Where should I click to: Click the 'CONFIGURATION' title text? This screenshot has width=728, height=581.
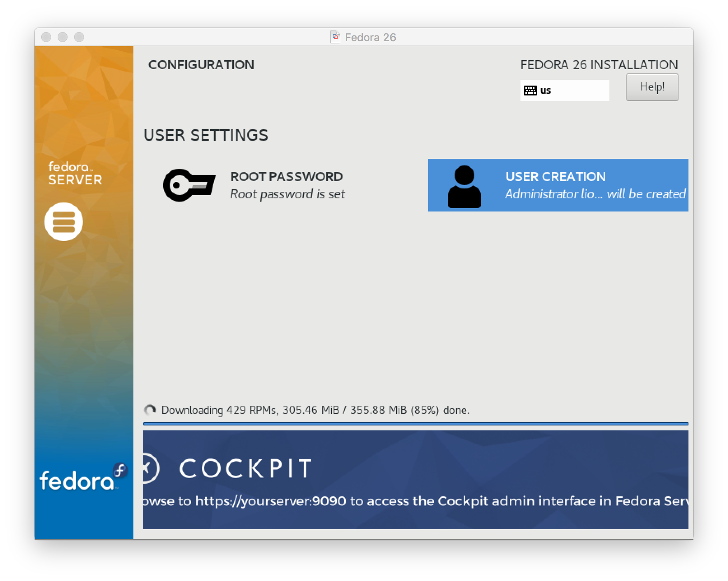pyautogui.click(x=201, y=65)
